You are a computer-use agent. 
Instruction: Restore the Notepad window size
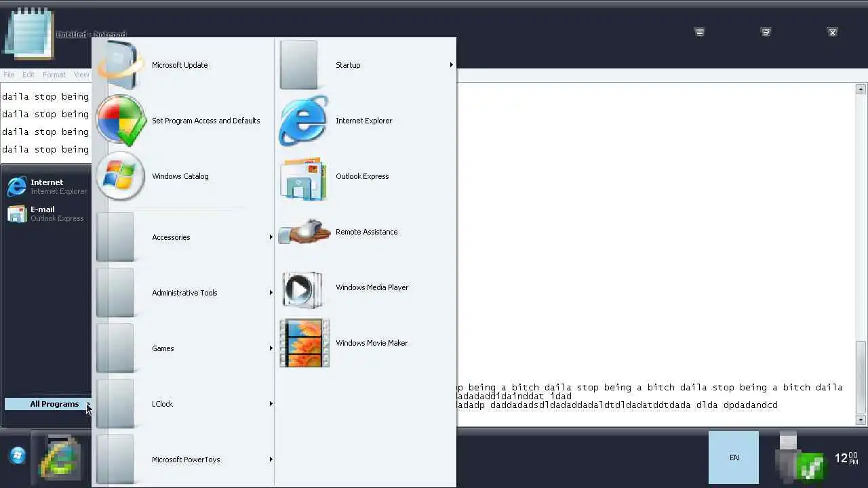[766, 32]
